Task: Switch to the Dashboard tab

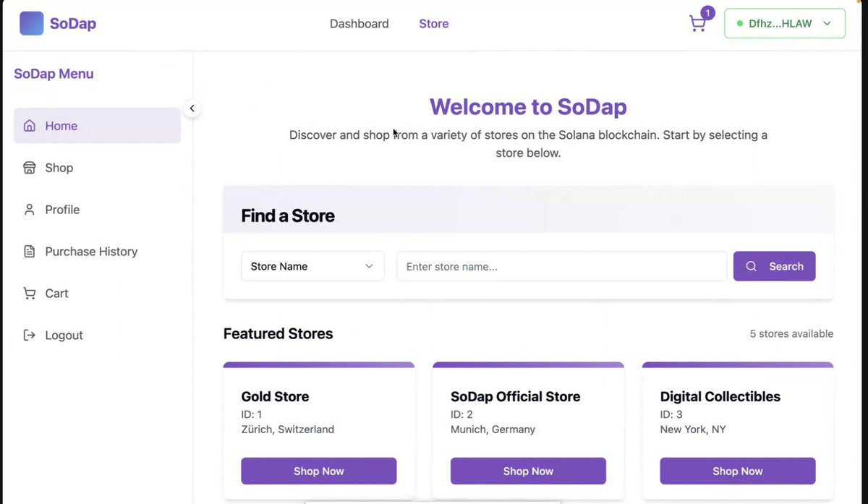Action: pos(359,23)
